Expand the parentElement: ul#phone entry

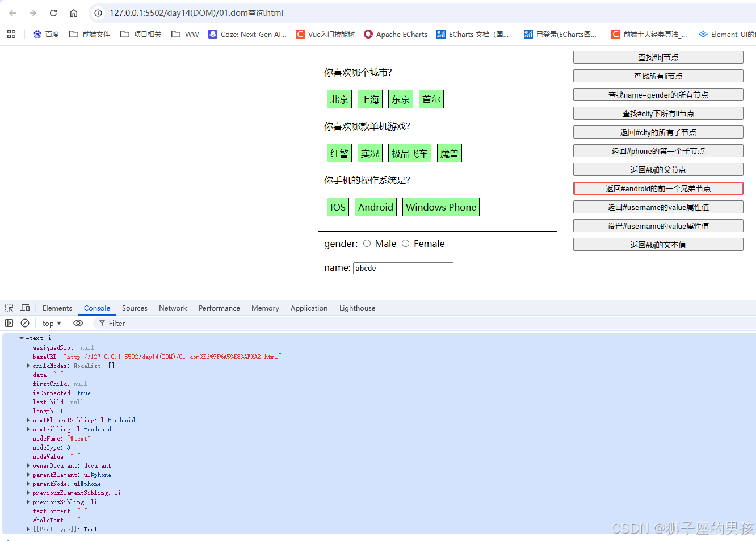tap(28, 475)
